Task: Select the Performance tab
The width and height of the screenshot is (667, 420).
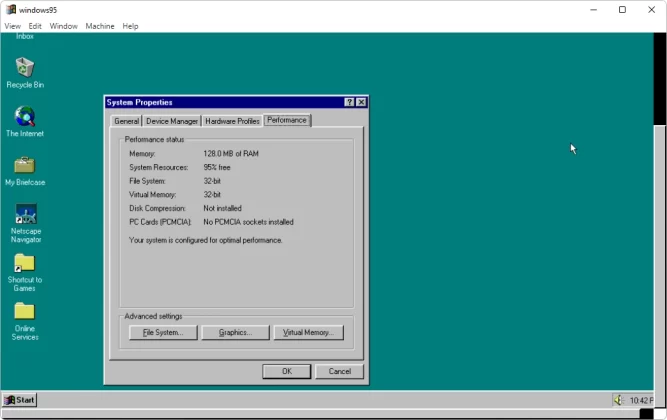Action: coord(287,120)
